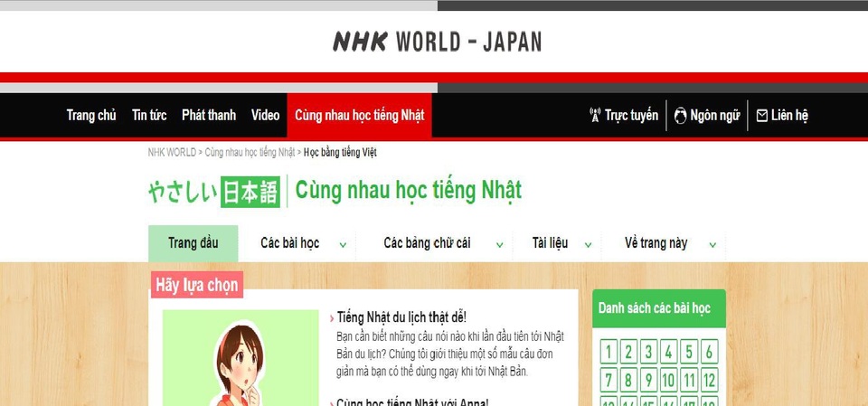Open Tiếng Nhật du lịch thật dễ! link
Screen dimensions: 868x406
[x=401, y=317]
